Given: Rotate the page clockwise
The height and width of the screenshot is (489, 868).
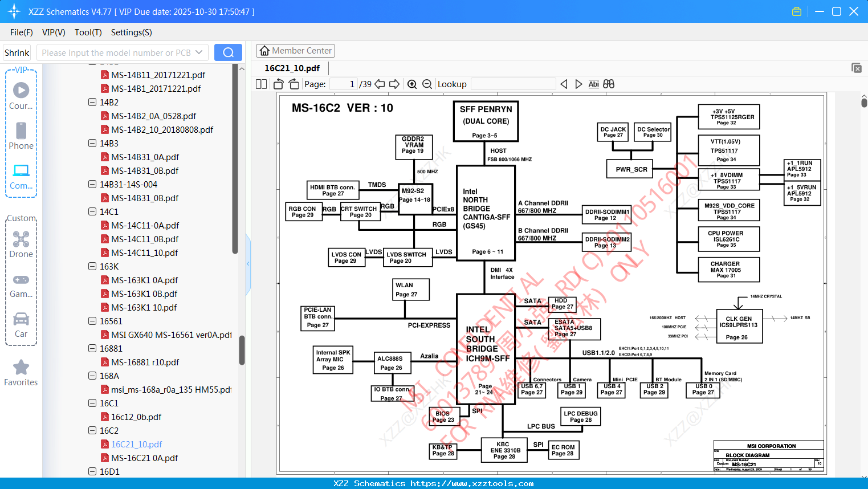Looking at the screenshot, I should [294, 84].
